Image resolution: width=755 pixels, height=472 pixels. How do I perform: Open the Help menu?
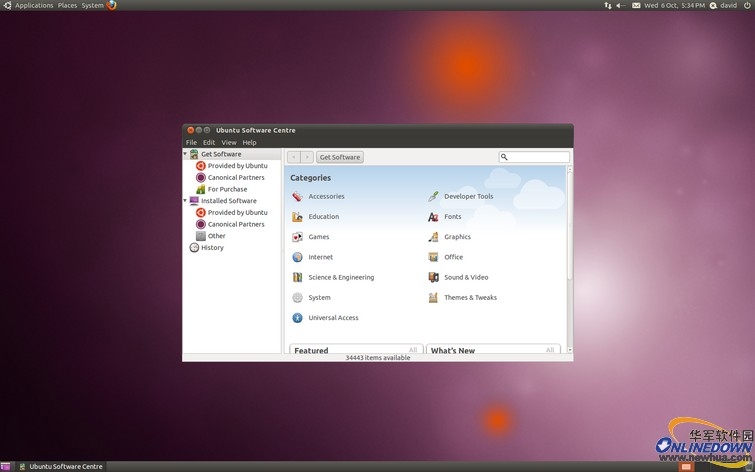point(249,143)
